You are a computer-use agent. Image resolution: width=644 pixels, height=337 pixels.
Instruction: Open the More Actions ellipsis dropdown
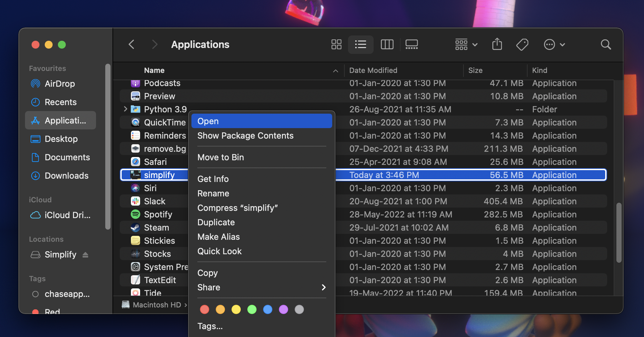(554, 44)
